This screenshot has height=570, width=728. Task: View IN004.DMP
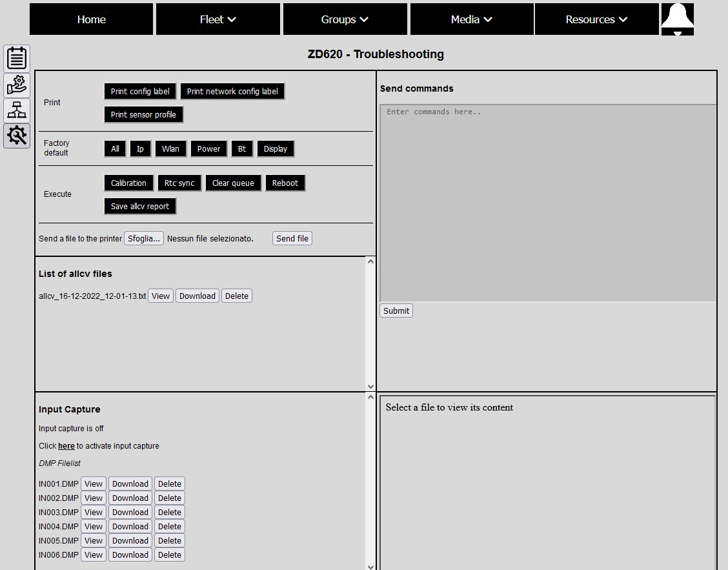94,526
